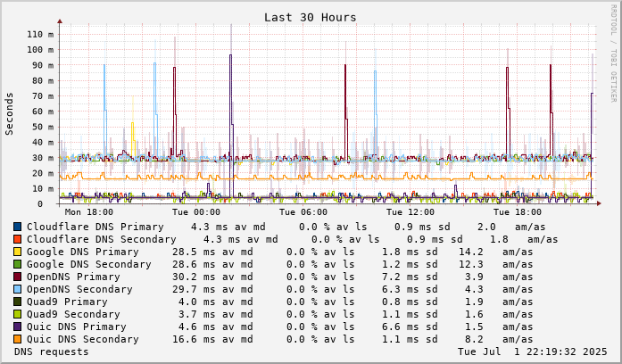Screen dimensions: 622x364
Task: Click the 'Tue 06:00' x-axis label
Action: pos(303,212)
